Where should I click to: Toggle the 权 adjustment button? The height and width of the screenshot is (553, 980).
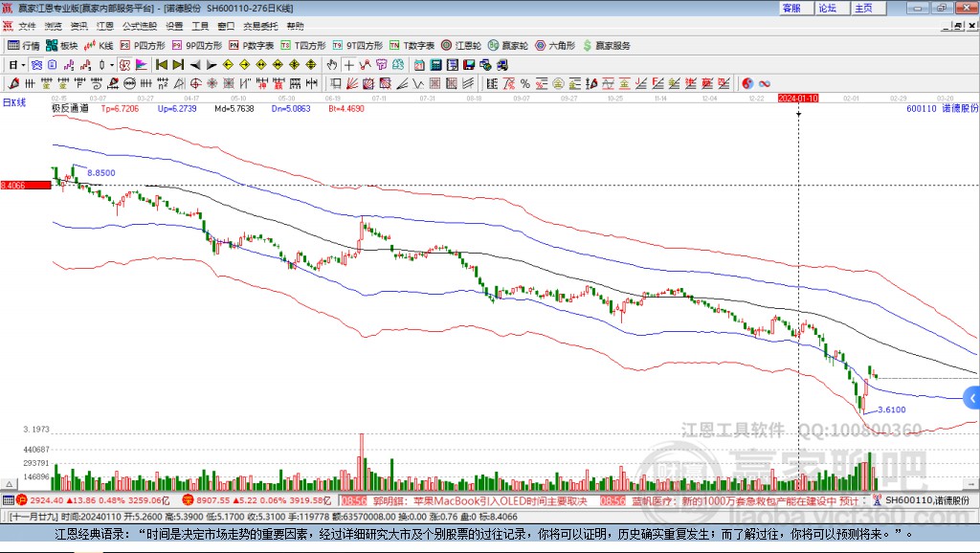[124, 65]
